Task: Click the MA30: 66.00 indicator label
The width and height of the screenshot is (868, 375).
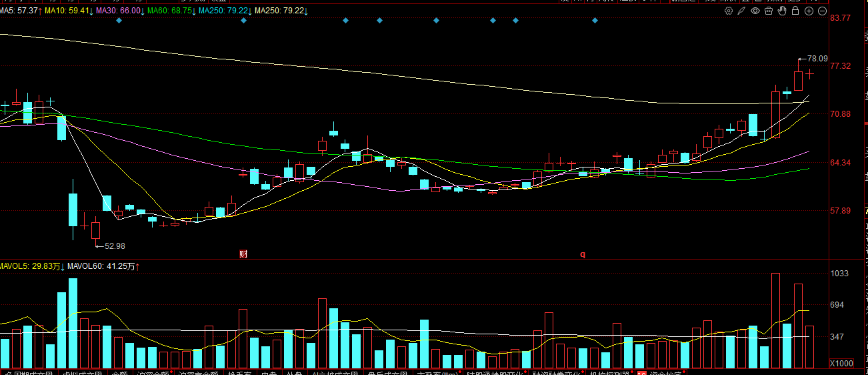Action: tap(120, 11)
